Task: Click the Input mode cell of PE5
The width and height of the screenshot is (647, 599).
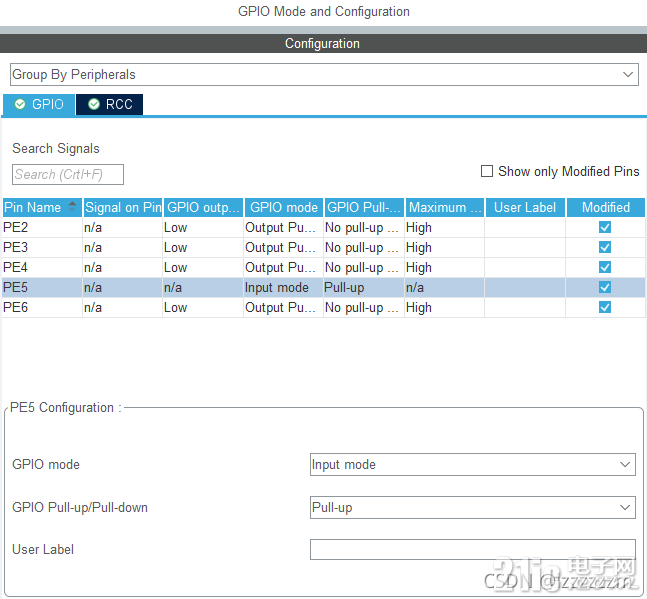Action: coord(283,287)
